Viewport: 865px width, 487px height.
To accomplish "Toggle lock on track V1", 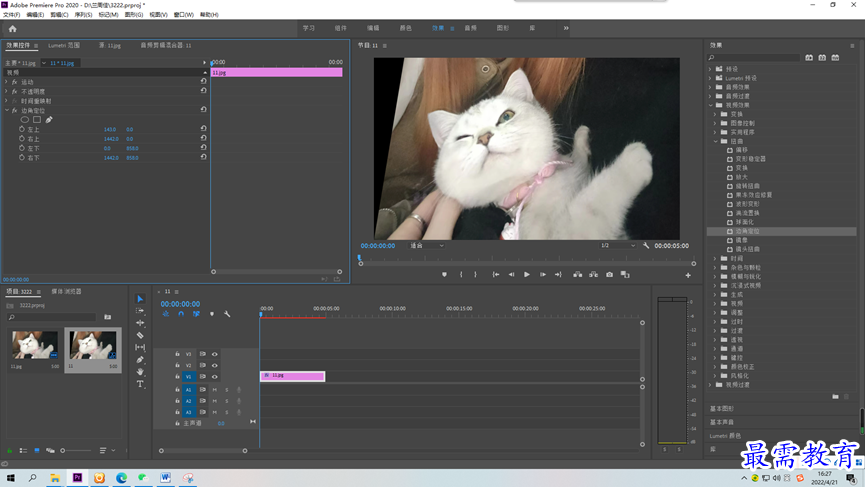I will (177, 377).
